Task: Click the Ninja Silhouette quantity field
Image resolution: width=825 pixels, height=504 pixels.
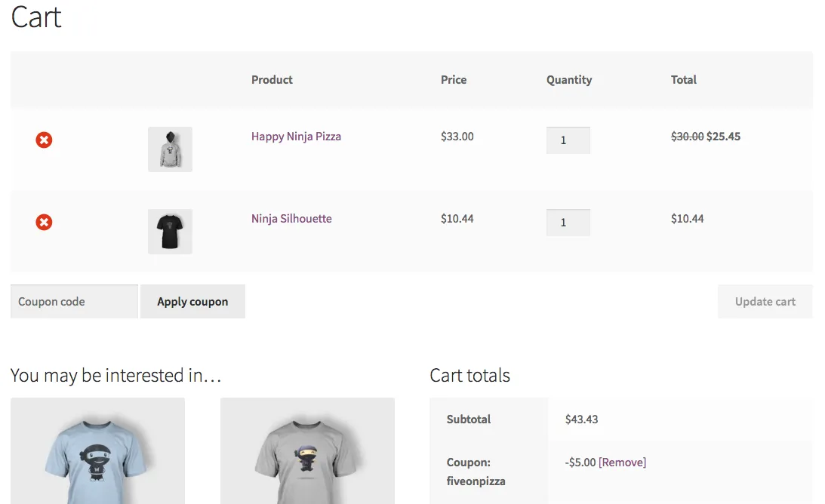Action: [568, 223]
